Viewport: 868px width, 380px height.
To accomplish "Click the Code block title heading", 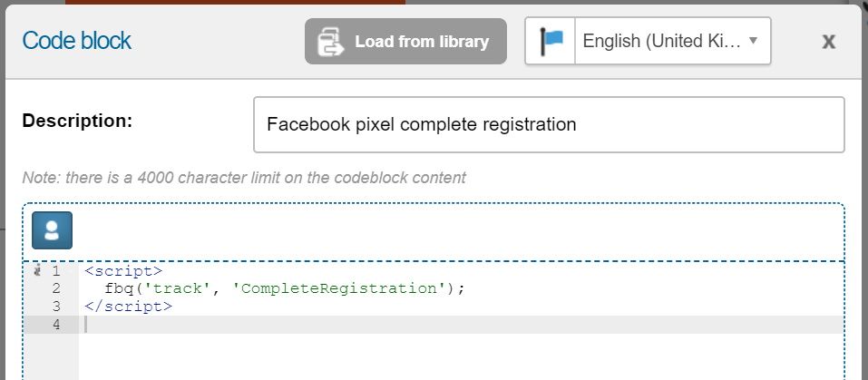I will click(77, 41).
